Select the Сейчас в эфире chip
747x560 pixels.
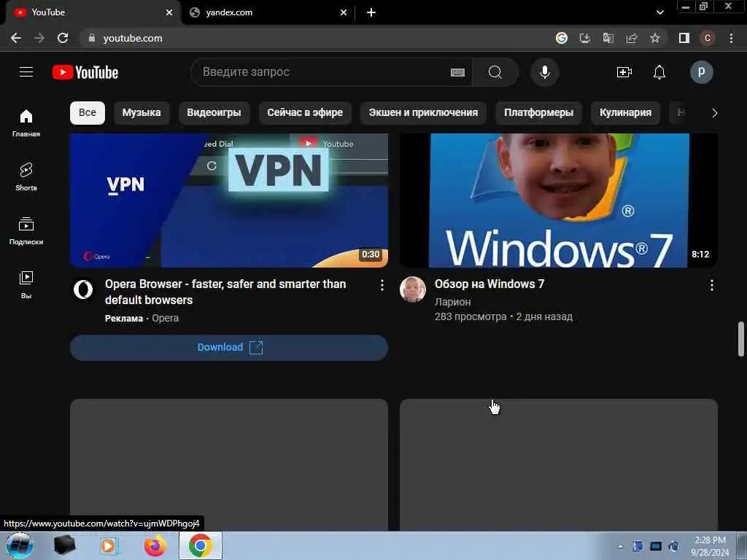click(305, 113)
